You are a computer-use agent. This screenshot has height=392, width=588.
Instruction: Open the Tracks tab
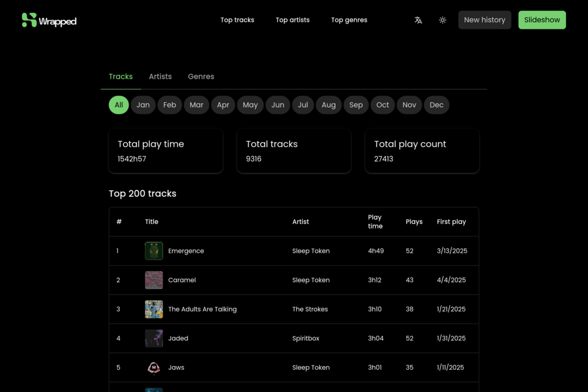[121, 76]
